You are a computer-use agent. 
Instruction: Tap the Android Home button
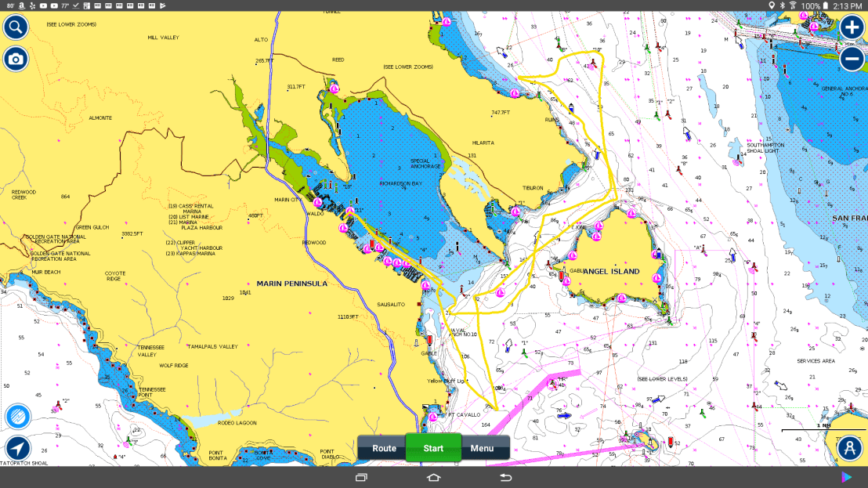[434, 477]
